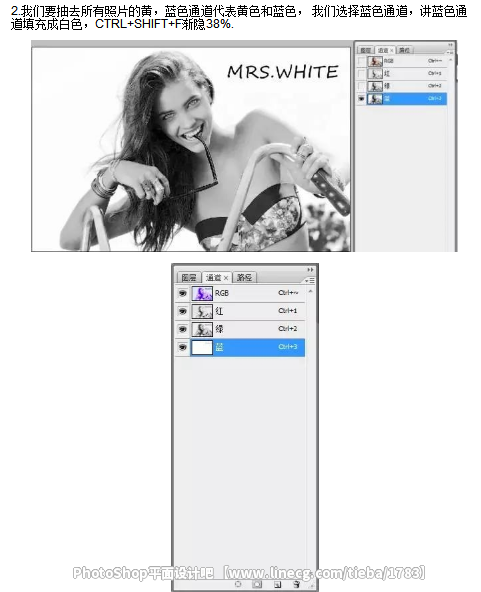Show RGB channel visibility in upper panel
The width and height of the screenshot is (481, 592).
click(x=361, y=61)
